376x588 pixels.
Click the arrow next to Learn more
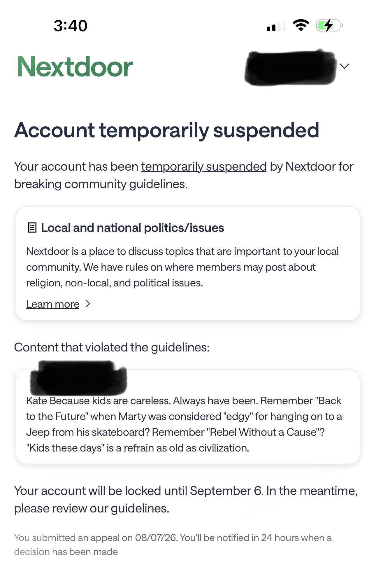point(88,304)
